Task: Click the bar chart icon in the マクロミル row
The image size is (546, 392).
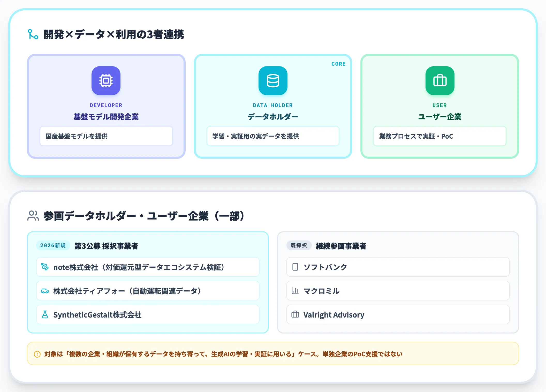Action: pos(295,291)
